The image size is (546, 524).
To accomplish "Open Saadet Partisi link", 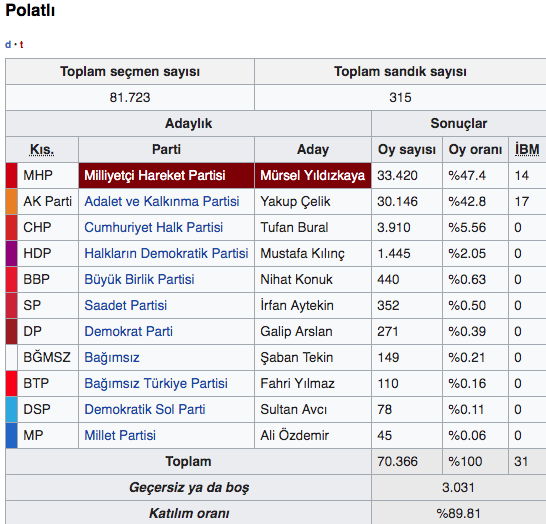I will point(125,305).
